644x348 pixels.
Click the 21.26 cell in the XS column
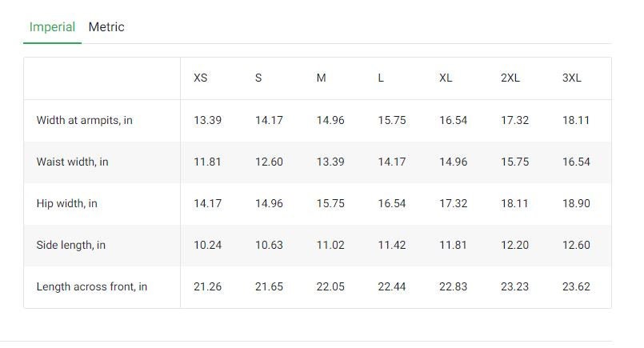pyautogui.click(x=207, y=286)
